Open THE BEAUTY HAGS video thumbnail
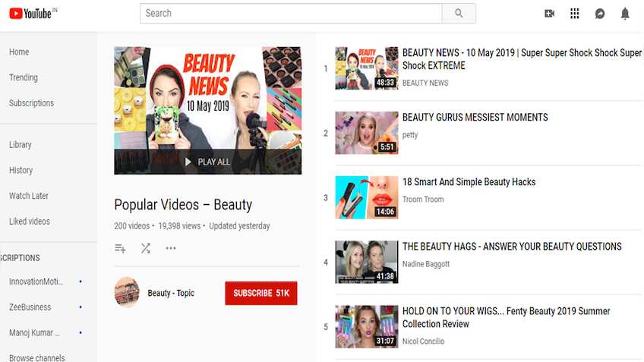 click(x=367, y=262)
